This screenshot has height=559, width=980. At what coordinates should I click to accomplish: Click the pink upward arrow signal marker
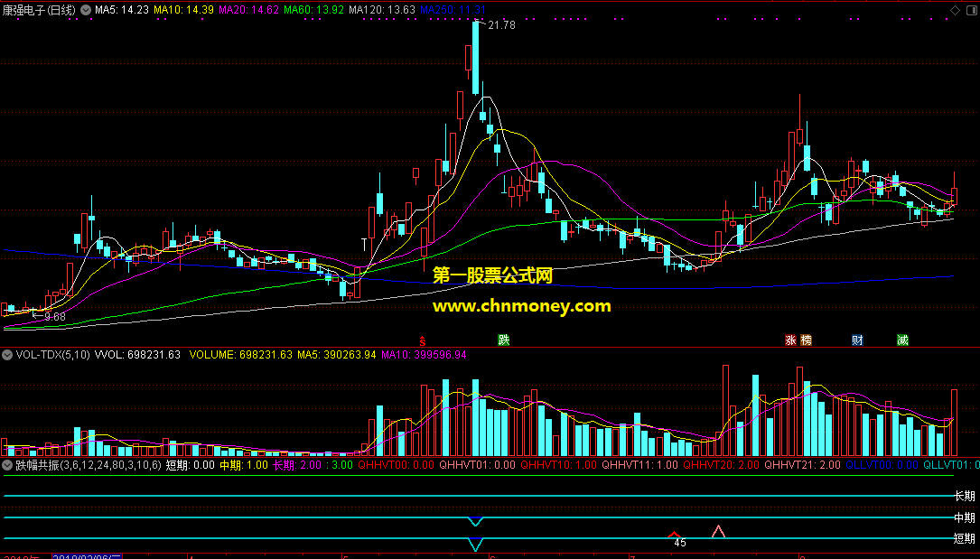pos(718,532)
